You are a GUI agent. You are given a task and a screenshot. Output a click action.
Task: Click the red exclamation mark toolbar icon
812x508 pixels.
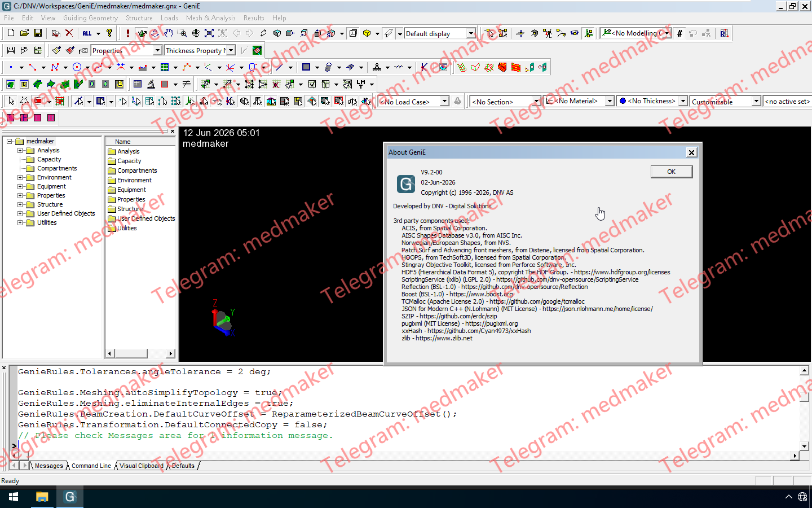point(128,33)
